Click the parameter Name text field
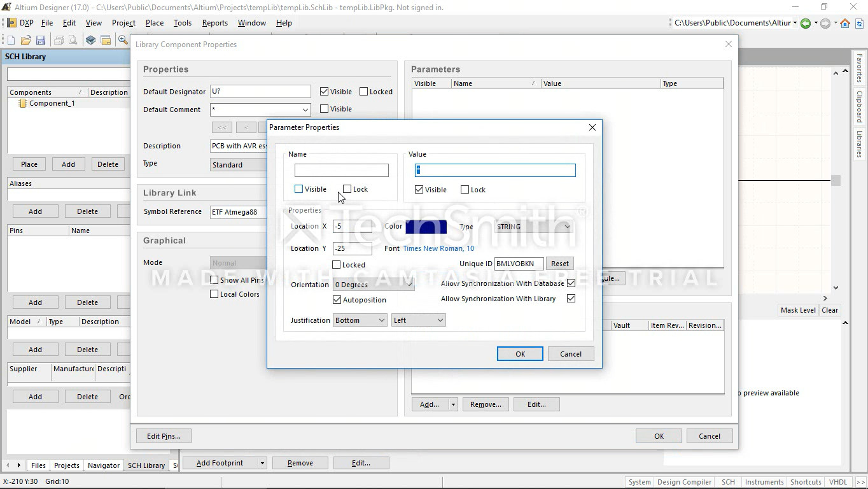 point(341,171)
